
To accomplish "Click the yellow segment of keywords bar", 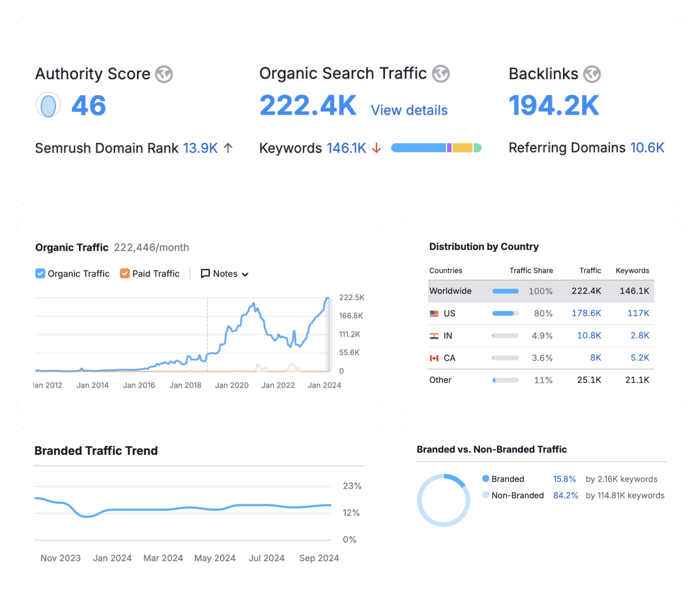I will (463, 148).
